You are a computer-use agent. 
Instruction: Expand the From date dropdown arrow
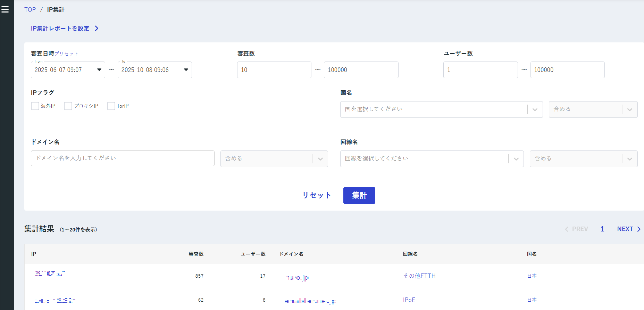pos(99,70)
